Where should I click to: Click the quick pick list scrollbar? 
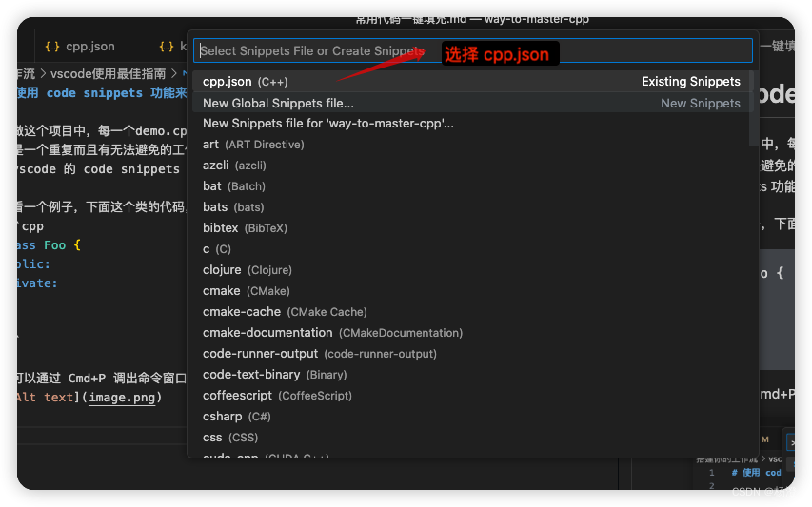tap(752, 108)
